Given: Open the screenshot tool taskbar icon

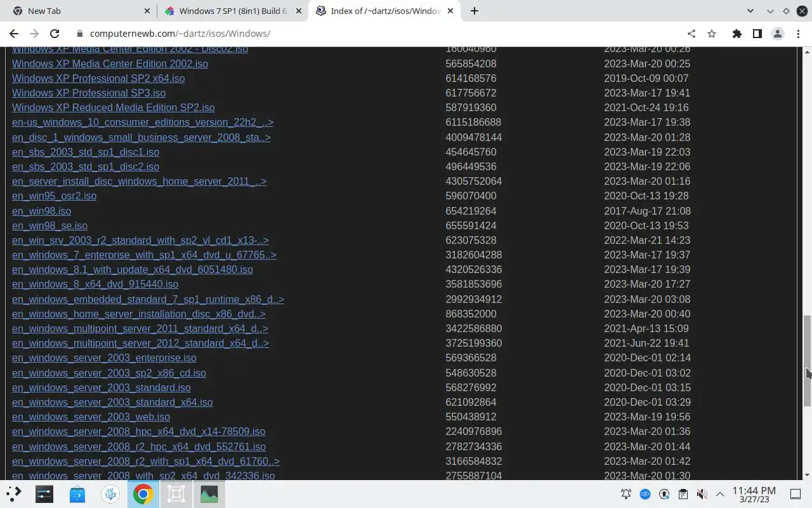Looking at the screenshot, I should [x=176, y=493].
